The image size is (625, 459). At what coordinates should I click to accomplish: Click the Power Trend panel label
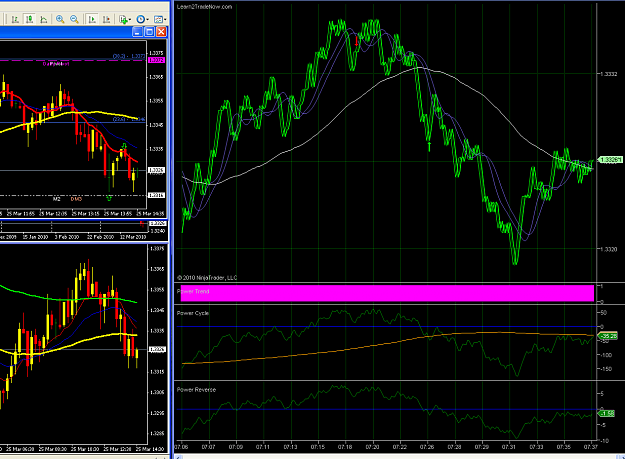coord(193,291)
